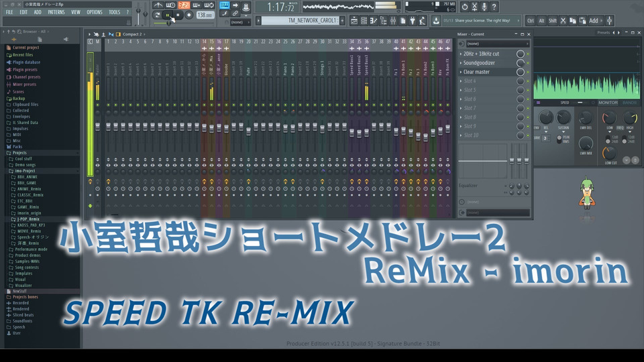Open the snap (none) dropdown under toolbar

tap(240, 22)
